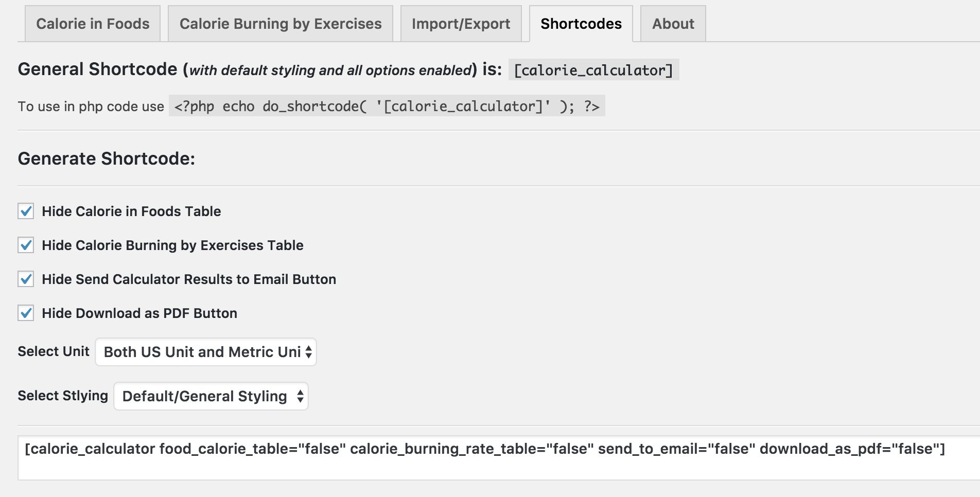
Task: Open the About tab
Action: pyautogui.click(x=673, y=24)
